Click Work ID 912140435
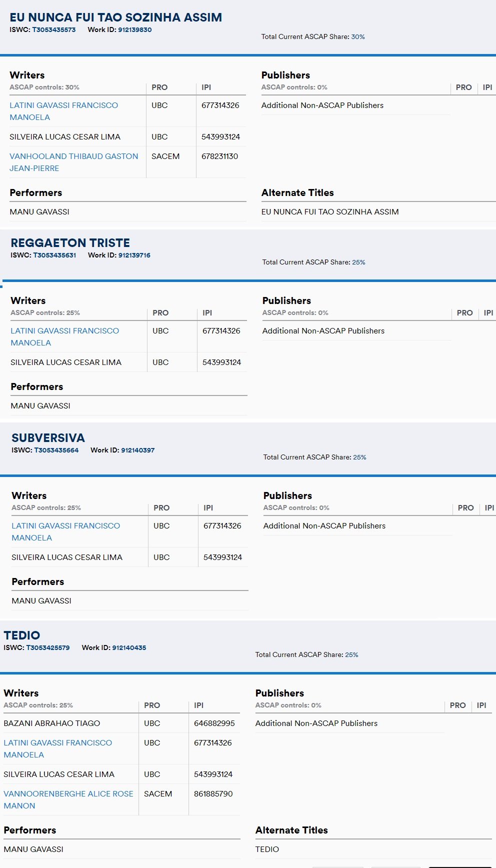The height and width of the screenshot is (868, 496). [x=129, y=648]
